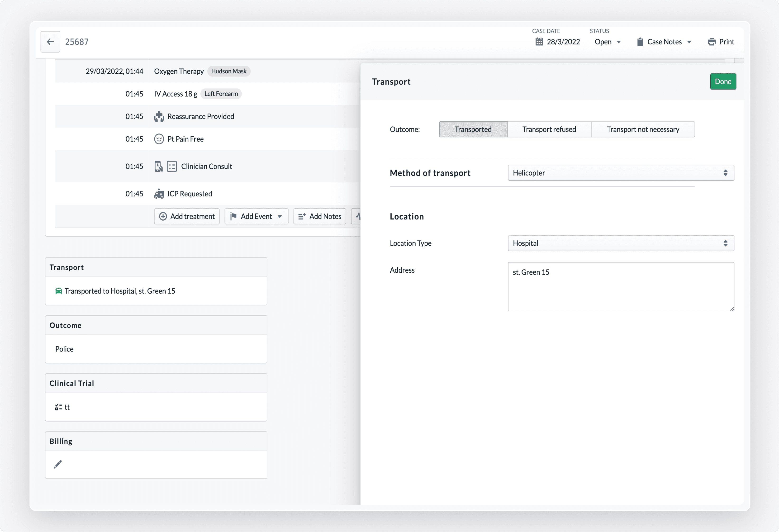The width and height of the screenshot is (779, 532).
Task: Open the case date calendar icon
Action: [539, 42]
